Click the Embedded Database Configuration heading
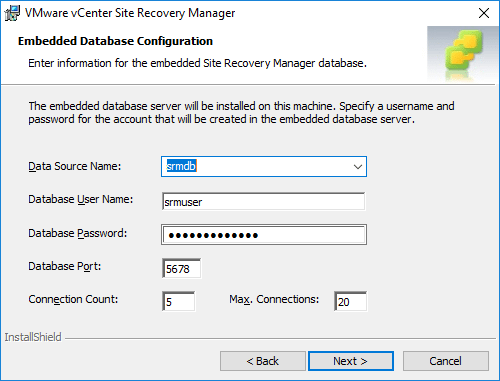Image resolution: width=500 pixels, height=381 pixels. tap(115, 41)
